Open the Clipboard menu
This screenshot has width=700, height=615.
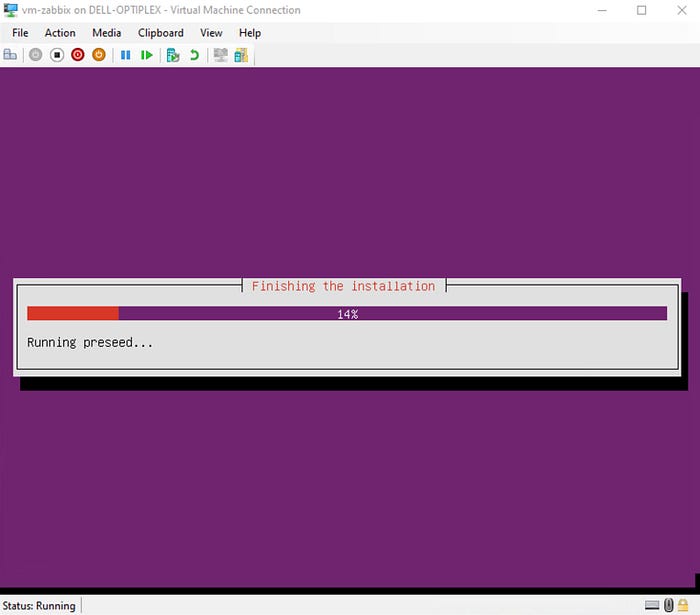pyautogui.click(x=161, y=33)
